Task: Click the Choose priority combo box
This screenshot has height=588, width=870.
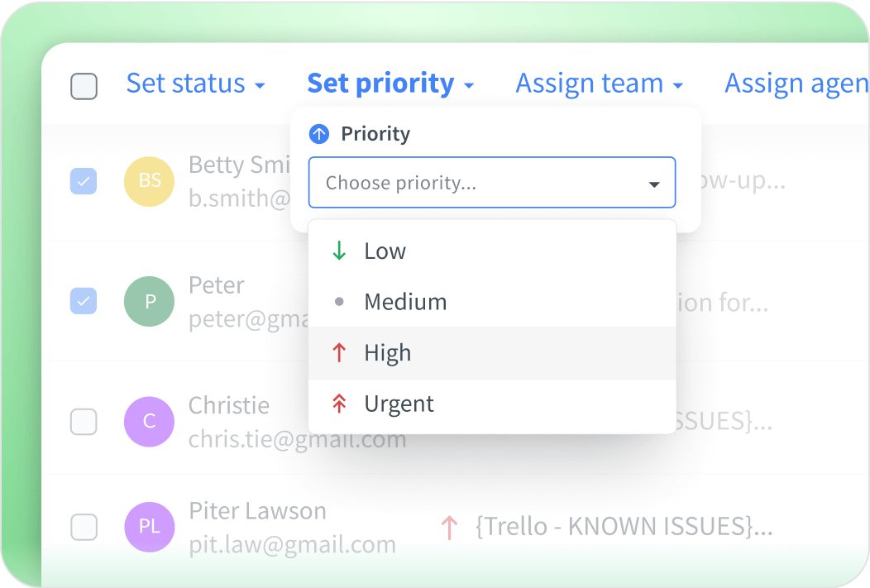Action: point(492,183)
